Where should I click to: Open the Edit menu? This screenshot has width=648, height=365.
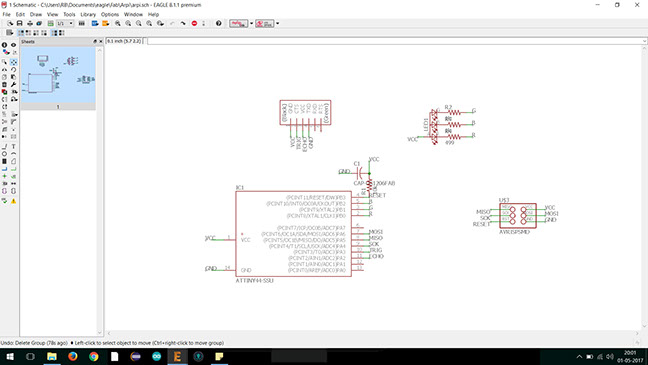(x=20, y=14)
